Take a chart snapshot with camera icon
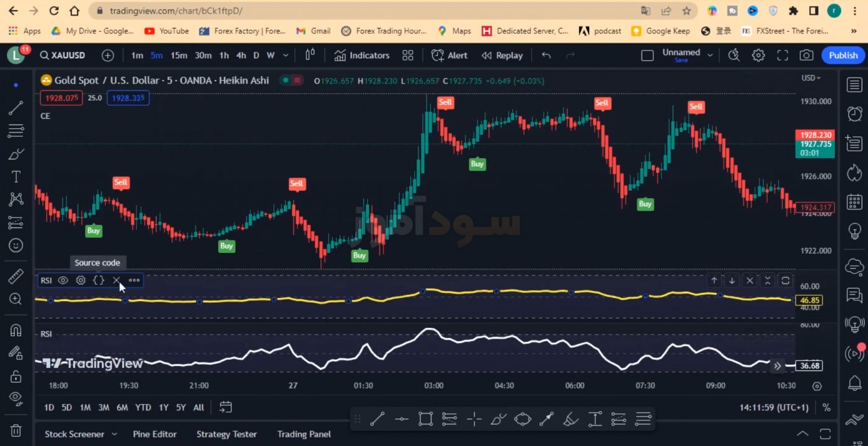The image size is (868, 446). click(x=806, y=55)
